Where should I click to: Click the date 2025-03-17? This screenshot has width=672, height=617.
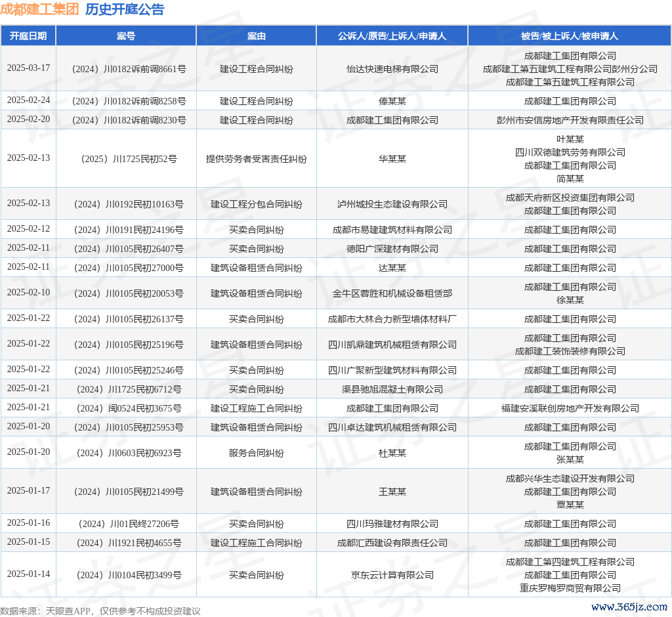pyautogui.click(x=28, y=68)
